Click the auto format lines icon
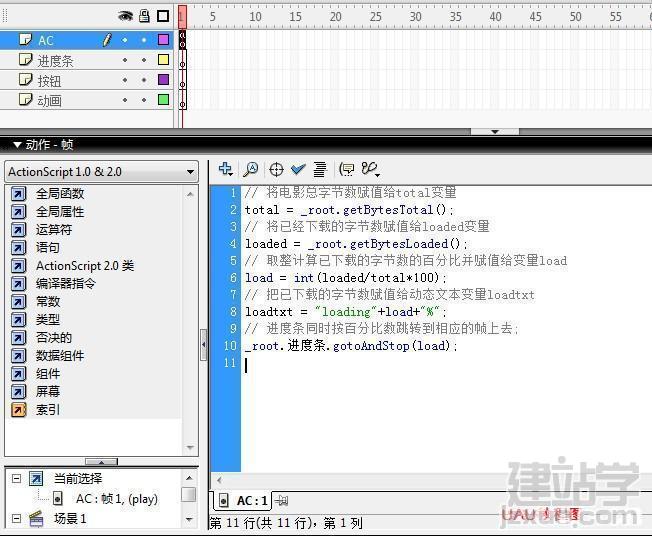652x536 pixels. (320, 169)
